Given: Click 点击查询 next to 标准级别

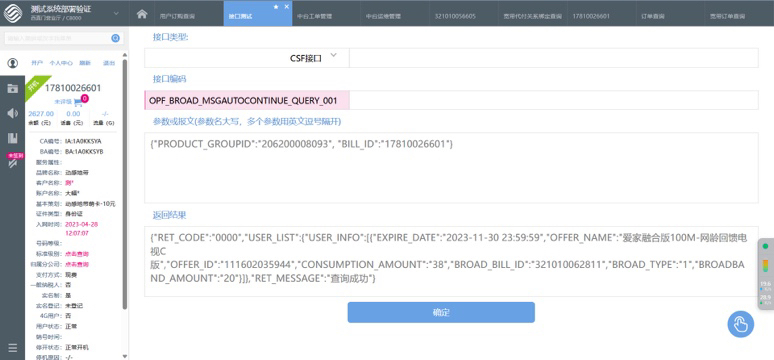Looking at the screenshot, I should (x=77, y=254).
